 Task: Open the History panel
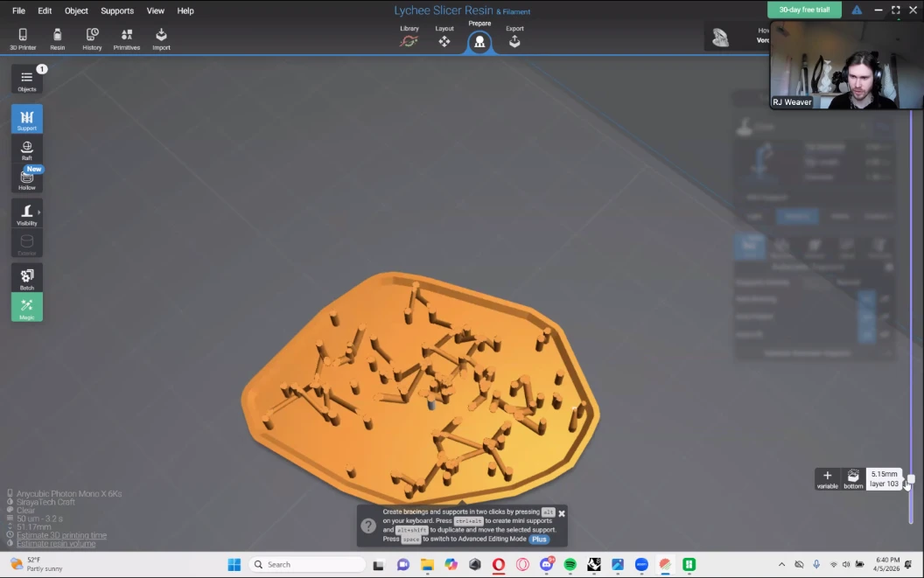pos(92,38)
